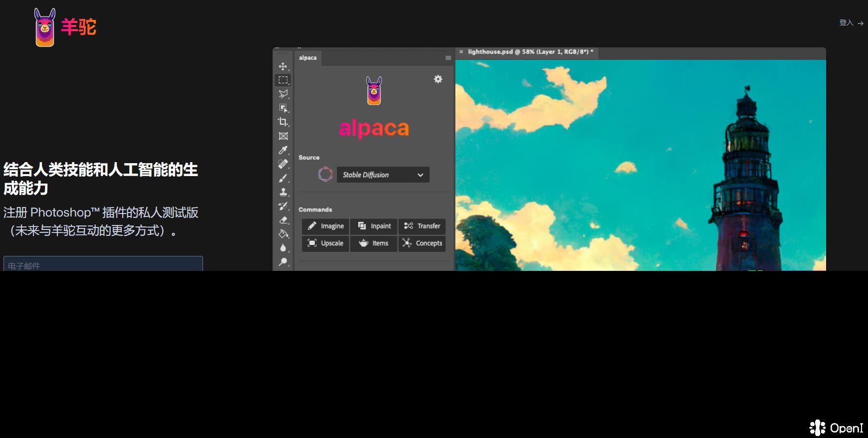Select the Eyedropper tool

coord(283,150)
